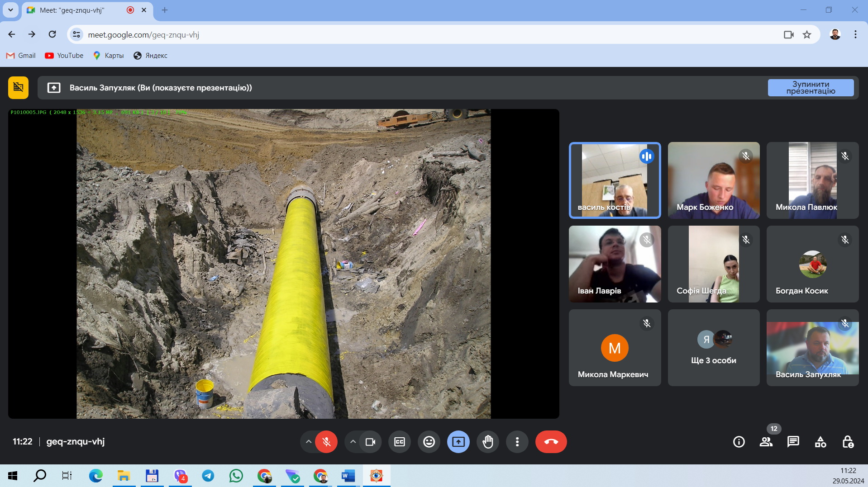Viewport: 868px width, 487px height.
Task: Open the meeting details info icon
Action: coord(739,442)
